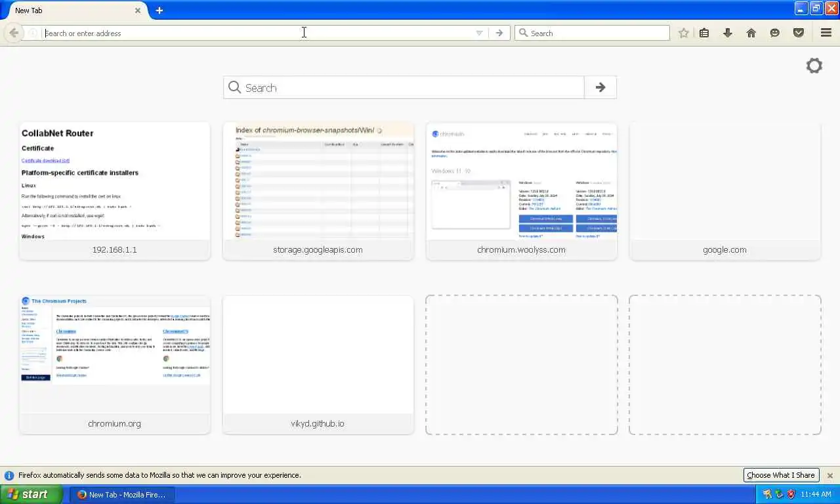The image size is (840, 504).
Task: Open the vikyd.github.io tile
Action: 318,365
